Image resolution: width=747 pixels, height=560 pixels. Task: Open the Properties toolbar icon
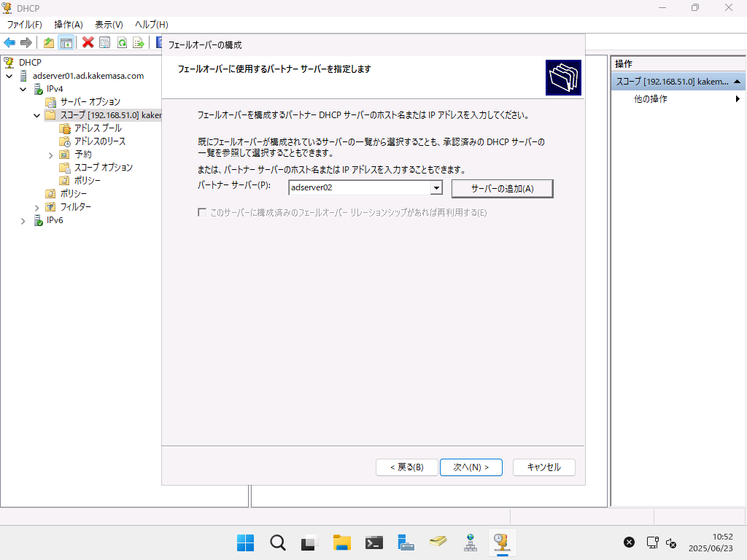(x=104, y=43)
